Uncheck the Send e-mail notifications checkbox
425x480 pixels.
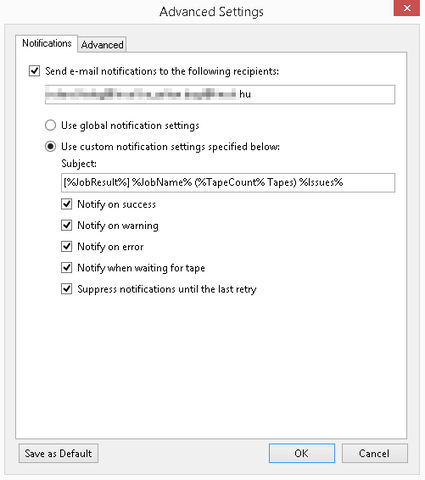click(34, 71)
